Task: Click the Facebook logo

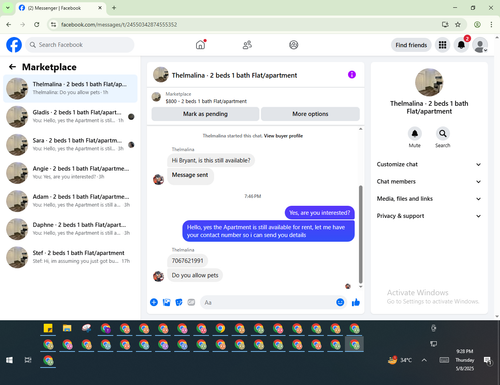Action: click(x=14, y=45)
